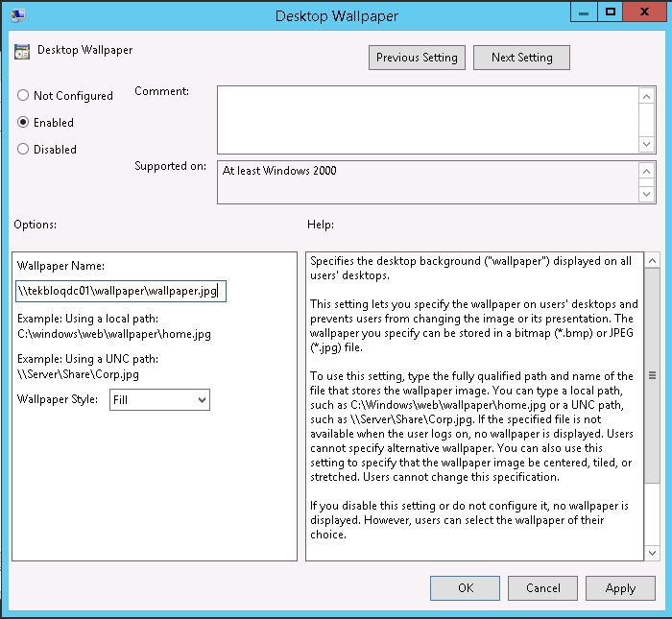Click the OK button

point(465,588)
